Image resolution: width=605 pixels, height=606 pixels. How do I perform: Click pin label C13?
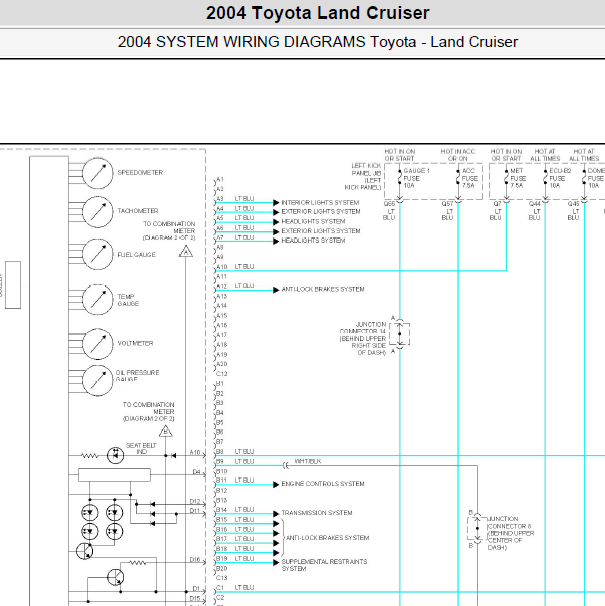pos(222,578)
